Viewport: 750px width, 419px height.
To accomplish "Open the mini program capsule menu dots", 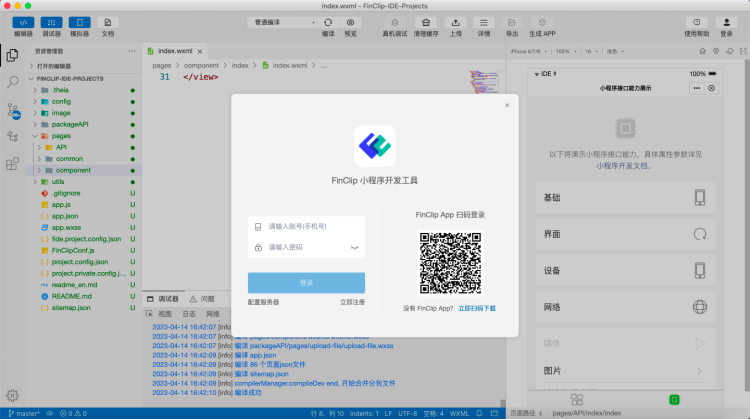I will point(696,88).
